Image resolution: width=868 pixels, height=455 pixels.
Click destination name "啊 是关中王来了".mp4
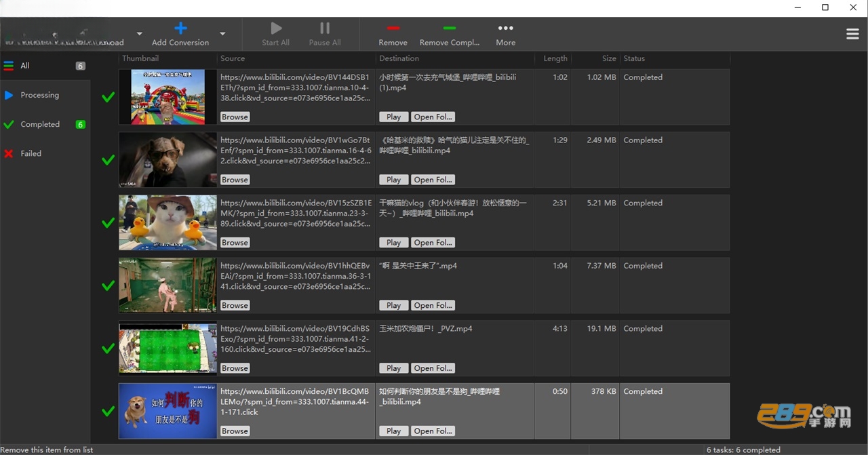[x=418, y=266]
